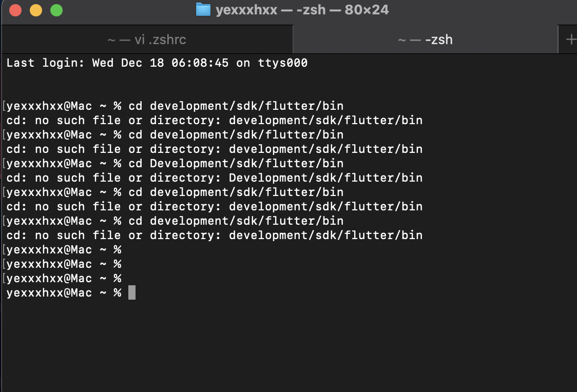Click the error line mentioning "Development/sdk/flutter/bin" capitalized
Viewport: 577px width, 392px height.
tap(215, 178)
